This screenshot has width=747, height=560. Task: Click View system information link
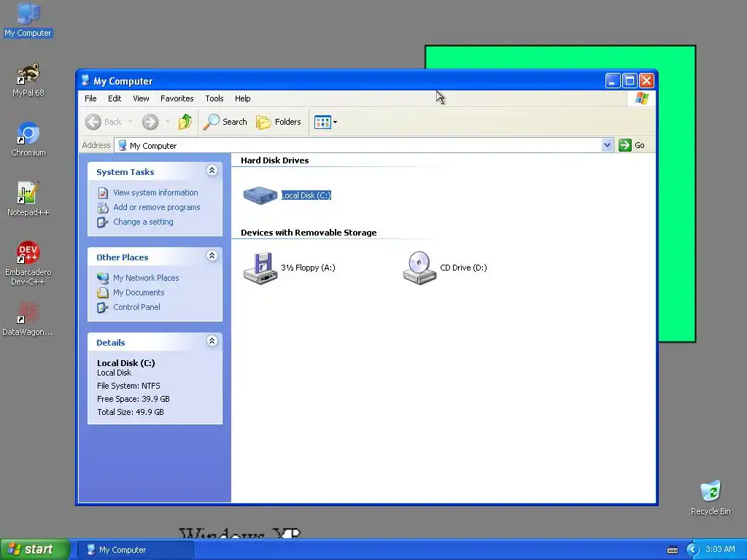coord(155,192)
